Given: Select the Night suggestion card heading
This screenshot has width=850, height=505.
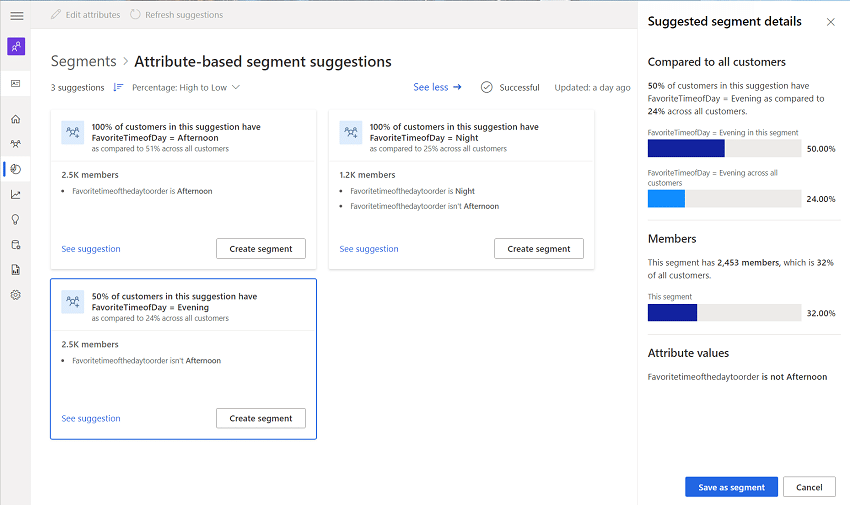Looking at the screenshot, I should pyautogui.click(x=454, y=132).
